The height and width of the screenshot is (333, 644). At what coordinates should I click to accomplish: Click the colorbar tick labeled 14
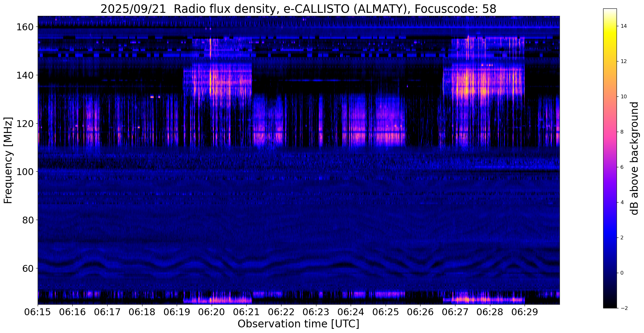[623, 26]
